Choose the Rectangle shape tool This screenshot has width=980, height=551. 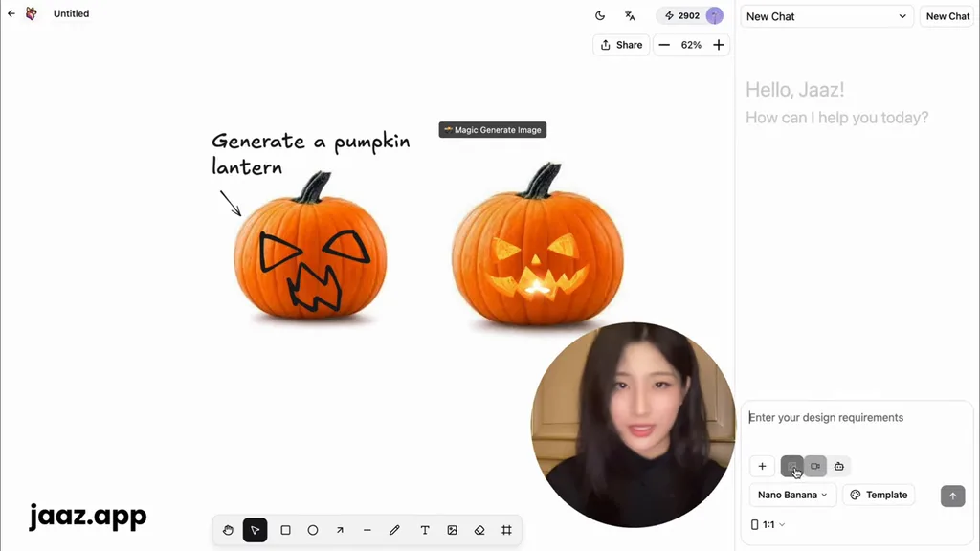coord(285,530)
